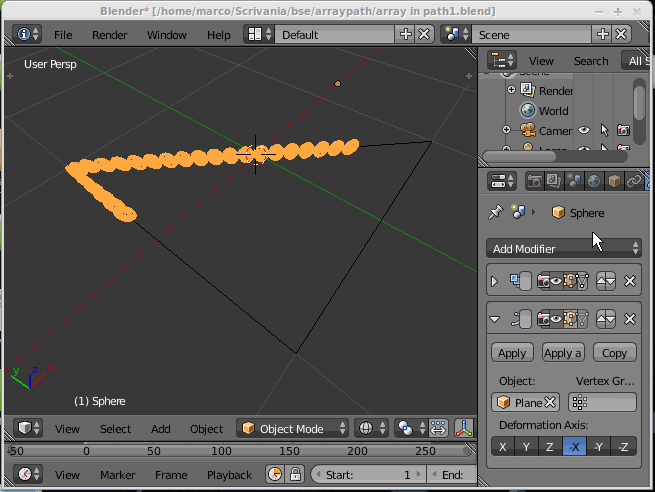Expand the RenderLayers tree item
This screenshot has height=492, width=655.
511,90
